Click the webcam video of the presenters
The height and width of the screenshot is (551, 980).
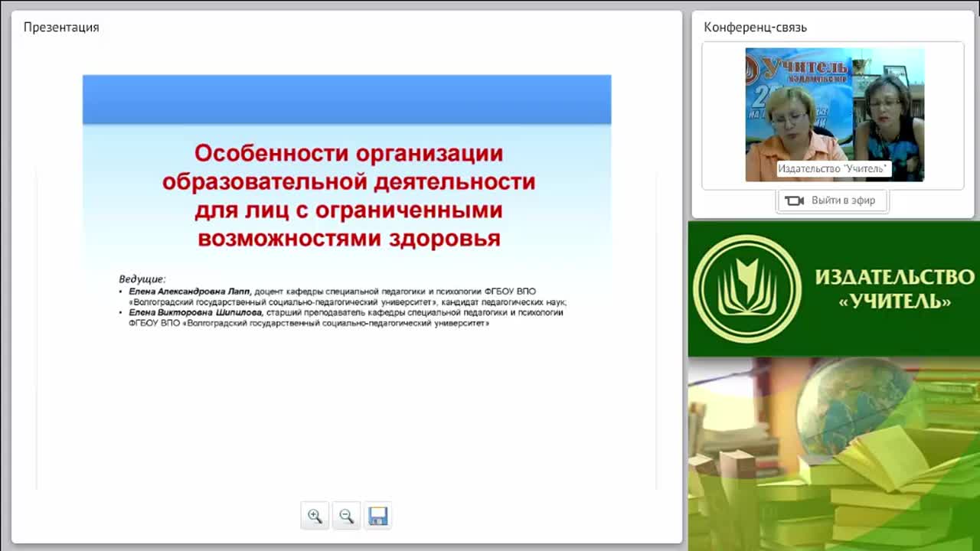pos(835,115)
